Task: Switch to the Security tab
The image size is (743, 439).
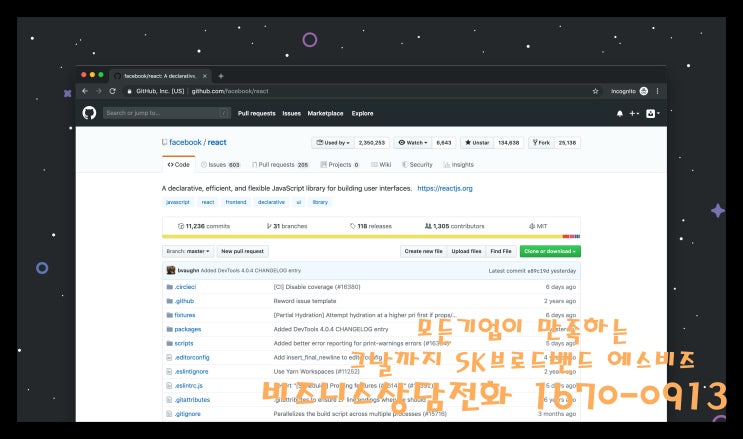Action: 417,165
